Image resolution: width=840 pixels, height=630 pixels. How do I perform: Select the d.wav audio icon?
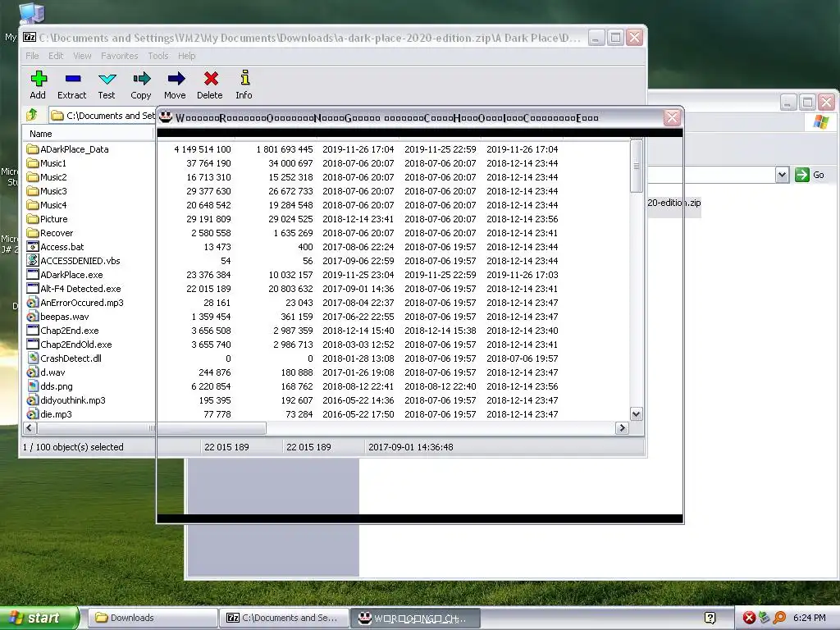pos(33,372)
